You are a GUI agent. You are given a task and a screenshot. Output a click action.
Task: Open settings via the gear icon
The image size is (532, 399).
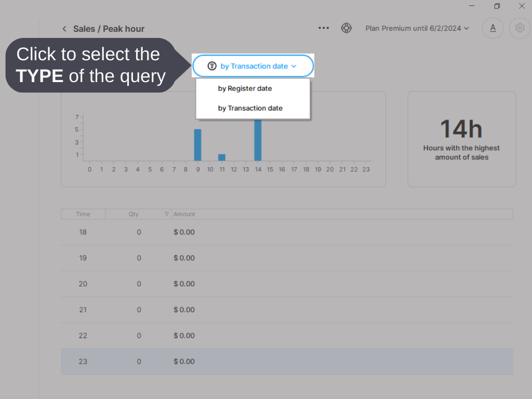pyautogui.click(x=520, y=28)
